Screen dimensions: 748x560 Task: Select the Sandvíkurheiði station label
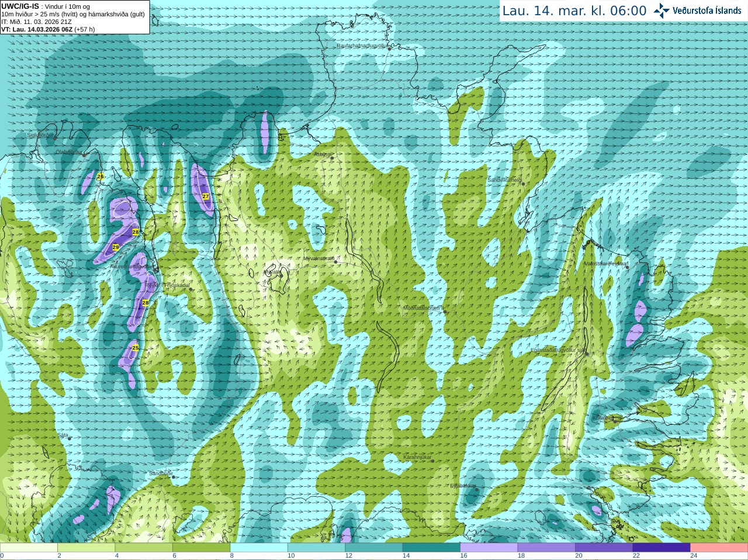504,181
